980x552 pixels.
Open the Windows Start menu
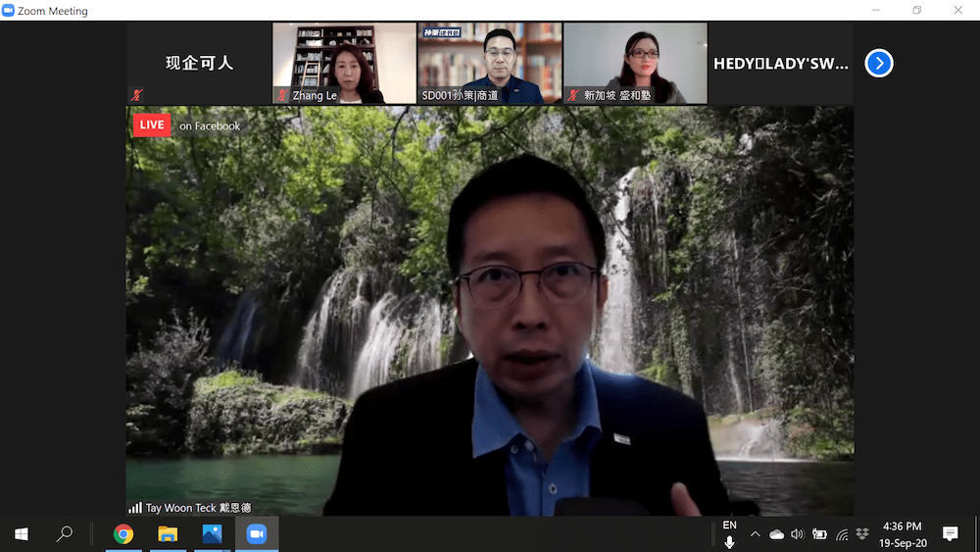22,534
